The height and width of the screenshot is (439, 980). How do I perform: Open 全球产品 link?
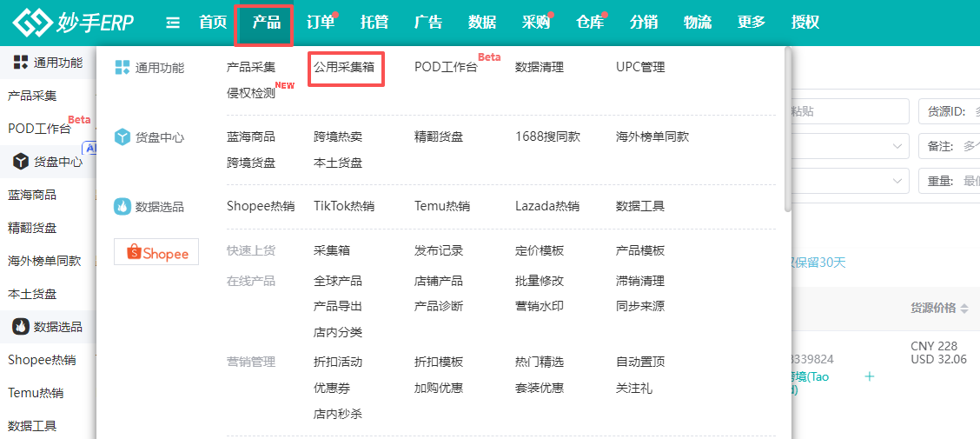pyautogui.click(x=338, y=281)
